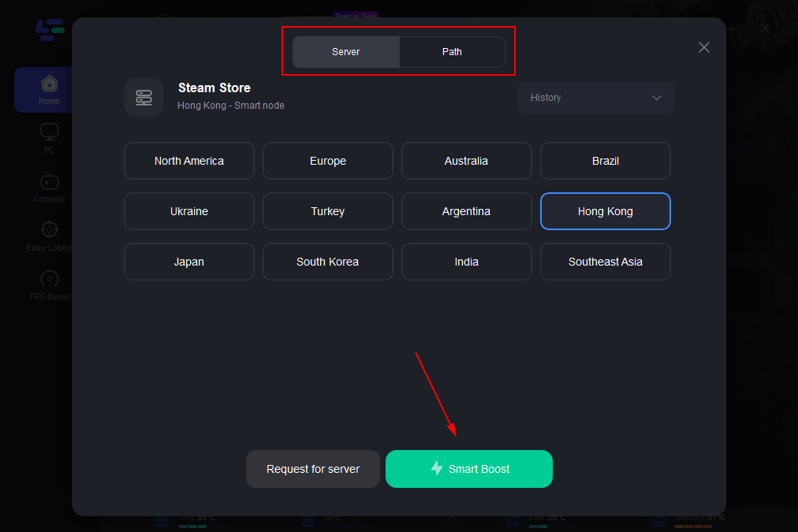The width and height of the screenshot is (798, 532).
Task: Click the Steam Store server icon
Action: 144,97
